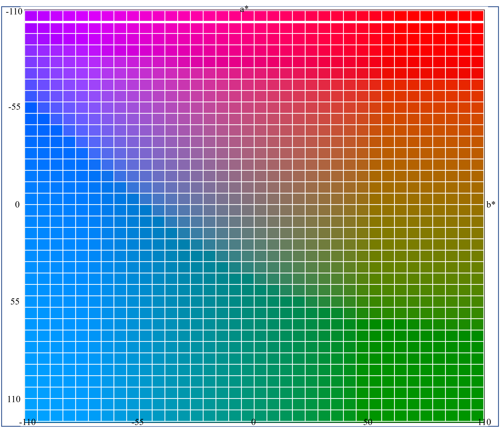Select the leftmost blue swatch beside left-axis 0
The image size is (504, 433).
coord(31,210)
